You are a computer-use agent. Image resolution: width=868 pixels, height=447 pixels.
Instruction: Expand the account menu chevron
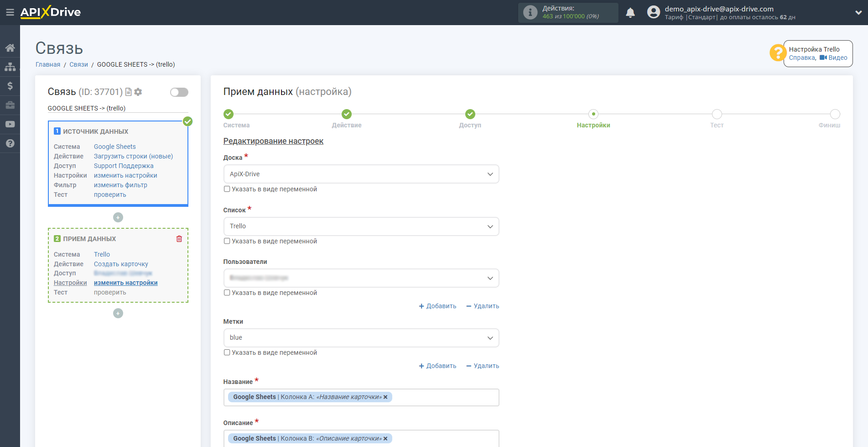[858, 13]
